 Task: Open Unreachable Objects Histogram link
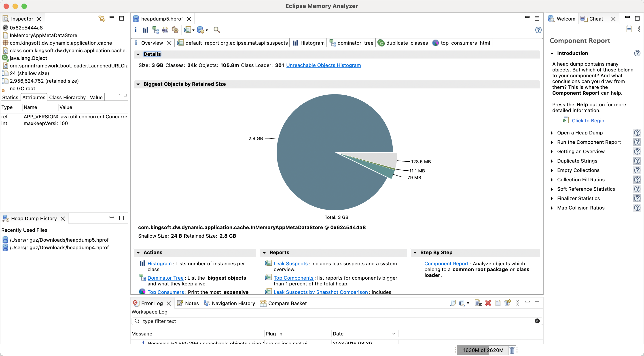point(323,65)
